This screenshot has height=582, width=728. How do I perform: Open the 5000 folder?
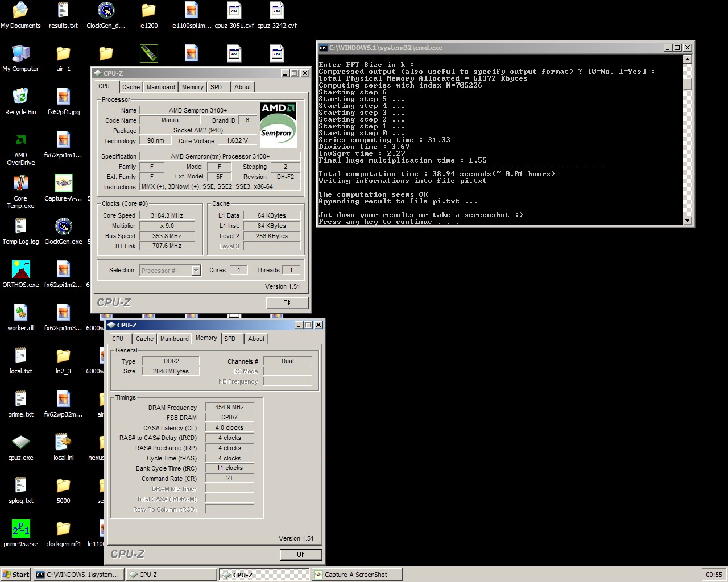63,490
